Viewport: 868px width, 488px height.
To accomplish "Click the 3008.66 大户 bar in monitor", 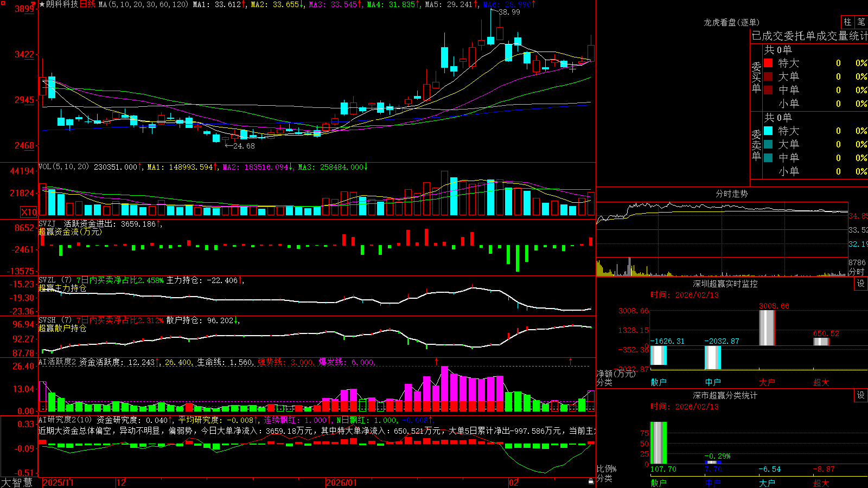I will [767, 328].
